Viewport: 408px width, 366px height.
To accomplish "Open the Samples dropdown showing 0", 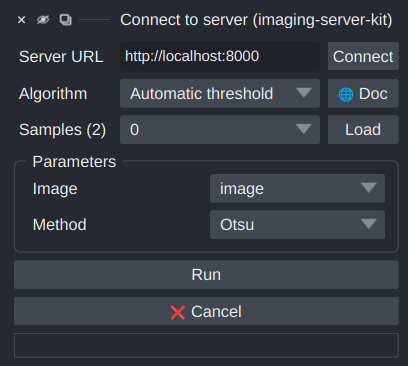I will tap(220, 130).
